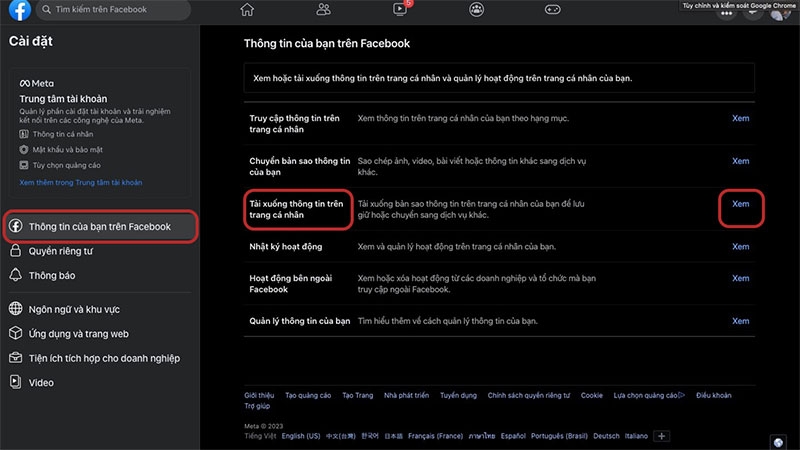This screenshot has width=800, height=450.
Task: Click the lock icon beside Quyền riêng tư
Action: 16,251
